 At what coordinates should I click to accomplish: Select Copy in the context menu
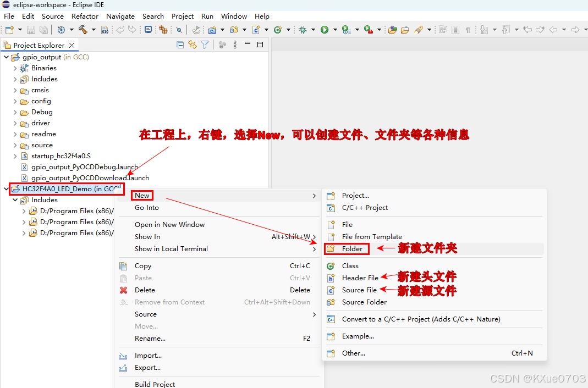pos(219,266)
